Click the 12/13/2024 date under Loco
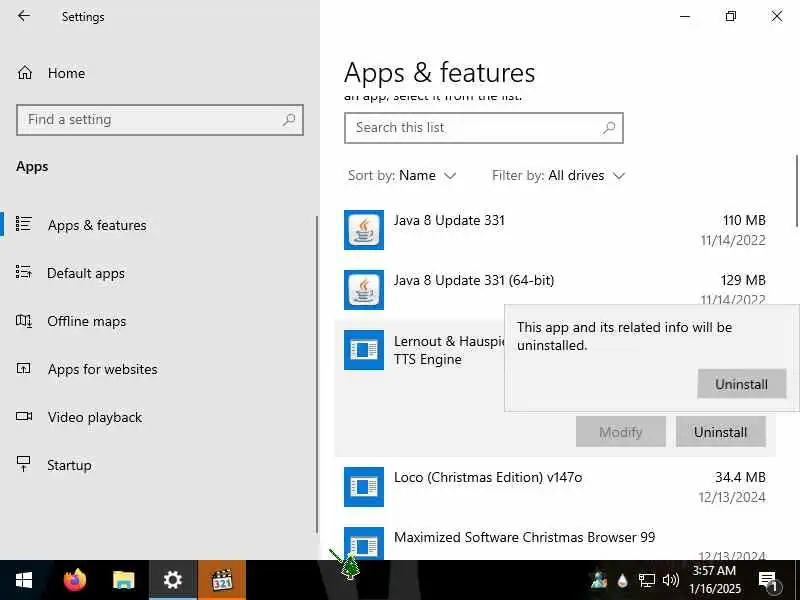The height and width of the screenshot is (600, 800). 732,497
